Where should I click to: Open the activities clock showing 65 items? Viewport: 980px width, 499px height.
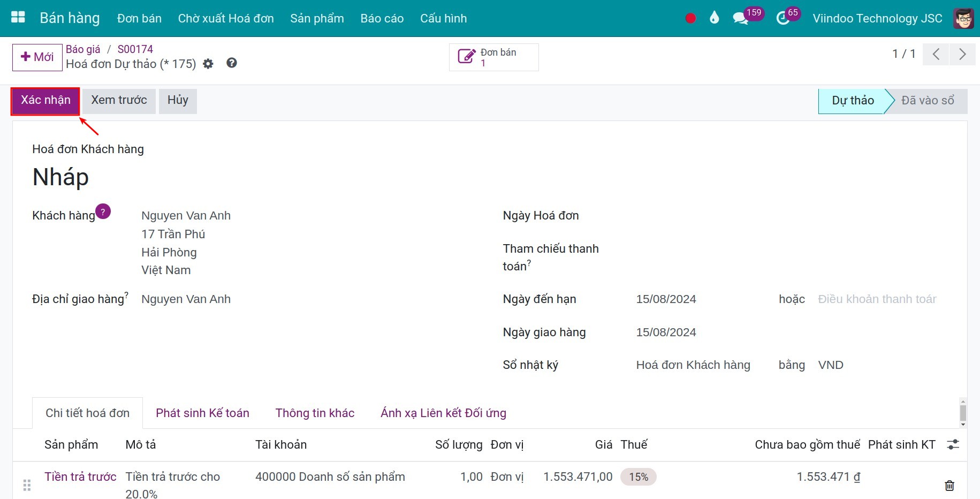click(782, 18)
